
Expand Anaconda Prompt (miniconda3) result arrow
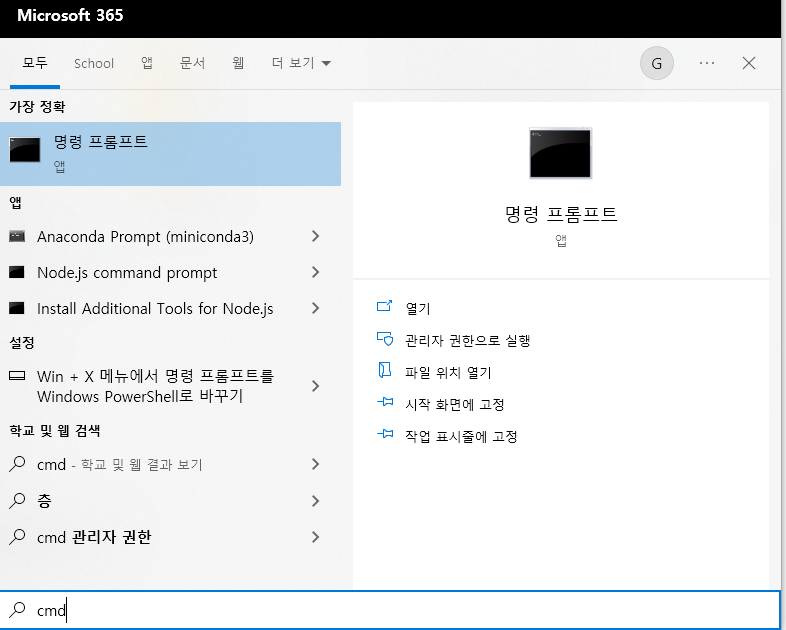click(x=315, y=236)
